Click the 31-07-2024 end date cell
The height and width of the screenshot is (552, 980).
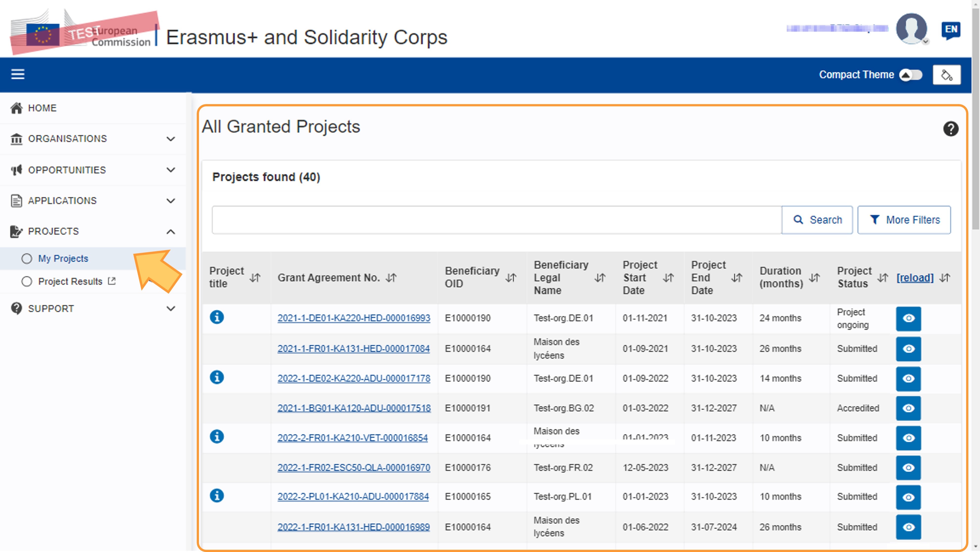[x=714, y=527]
